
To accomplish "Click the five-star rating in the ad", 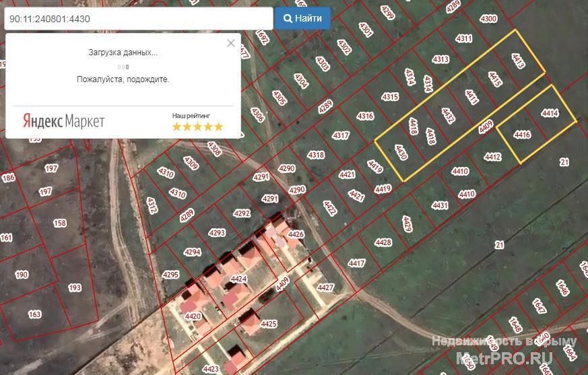I will coord(197,127).
